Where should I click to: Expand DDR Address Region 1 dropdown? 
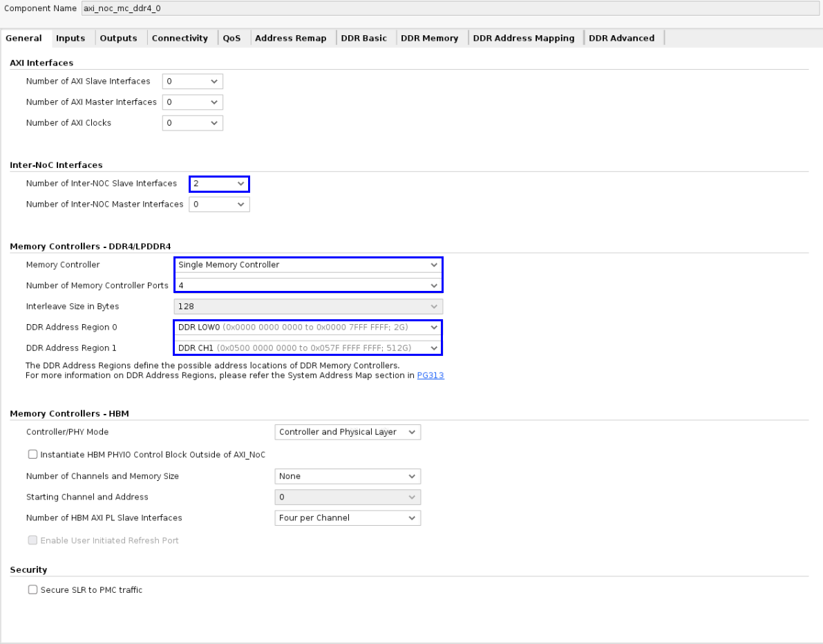pyautogui.click(x=308, y=348)
